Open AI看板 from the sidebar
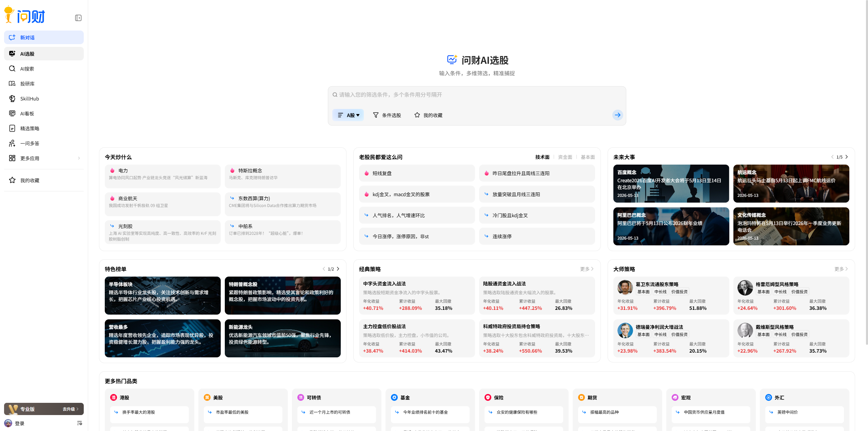The height and width of the screenshot is (431, 868). click(44, 113)
